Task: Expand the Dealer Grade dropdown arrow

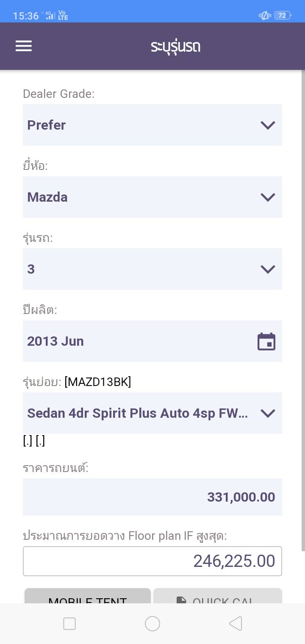Action: coord(268,125)
